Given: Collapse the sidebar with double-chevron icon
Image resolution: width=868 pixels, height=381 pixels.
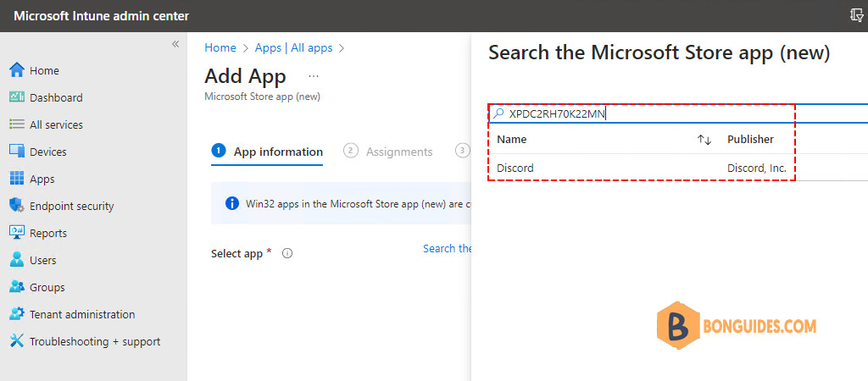Looking at the screenshot, I should point(175,44).
